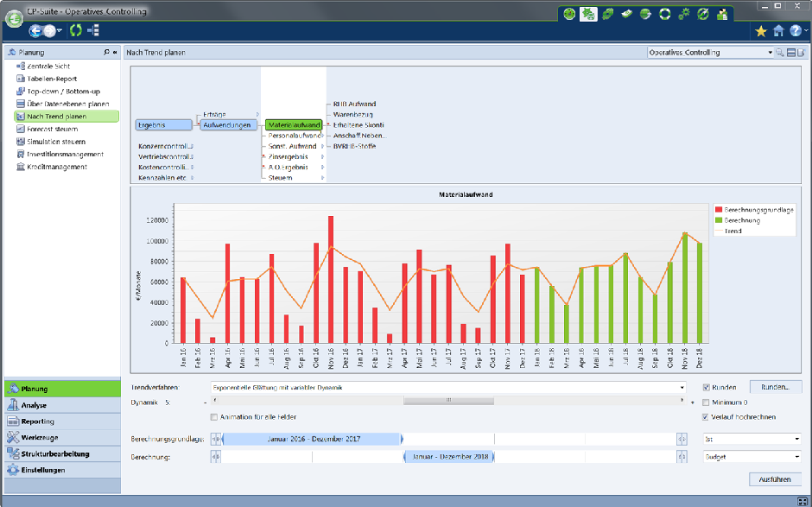Select the Materialaufwand node

[x=294, y=125]
